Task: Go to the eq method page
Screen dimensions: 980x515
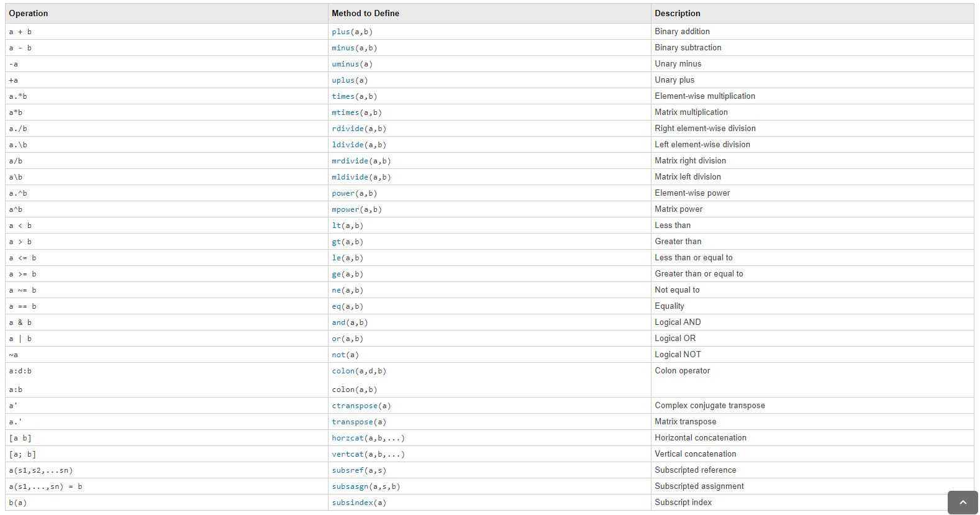Action: (x=336, y=306)
